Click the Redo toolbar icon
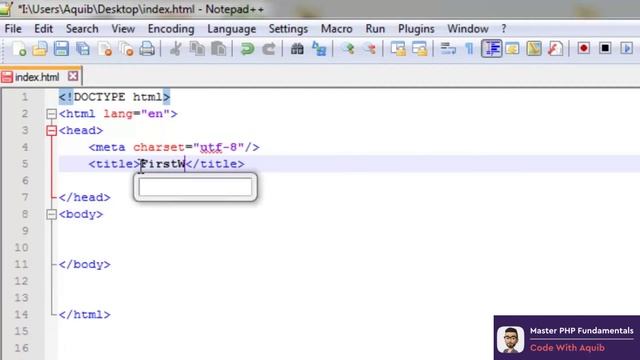This screenshot has width=640, height=360. (x=268, y=49)
